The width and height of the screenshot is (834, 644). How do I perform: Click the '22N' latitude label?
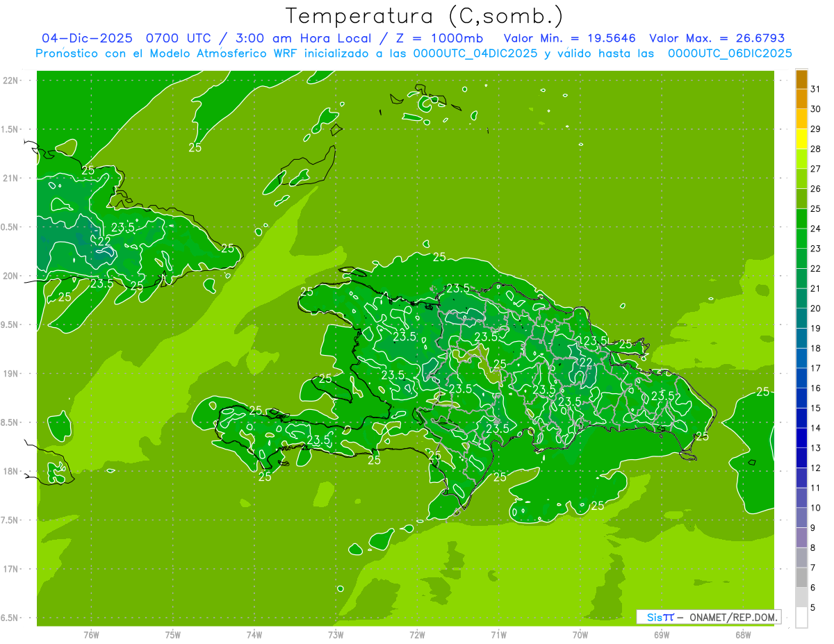[12, 81]
